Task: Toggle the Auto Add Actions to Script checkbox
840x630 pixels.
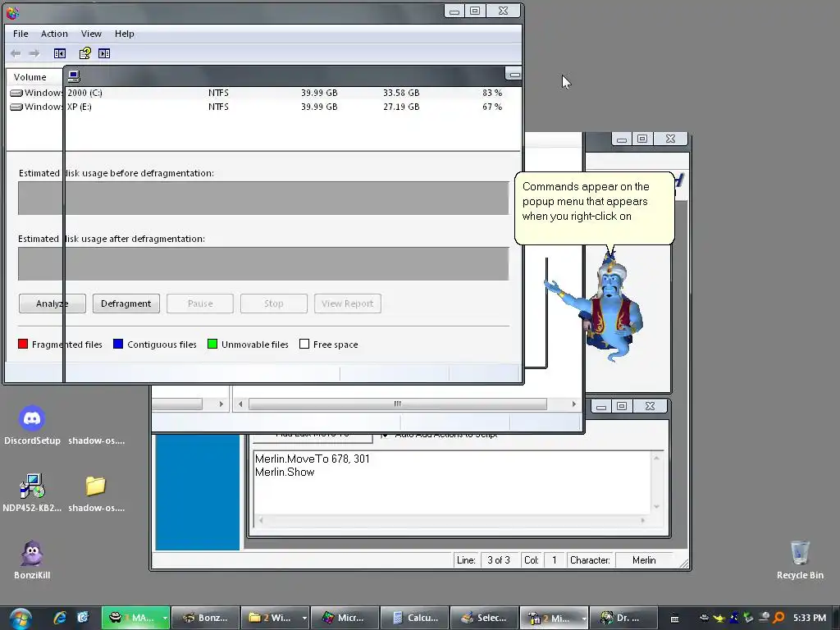Action: coord(385,435)
